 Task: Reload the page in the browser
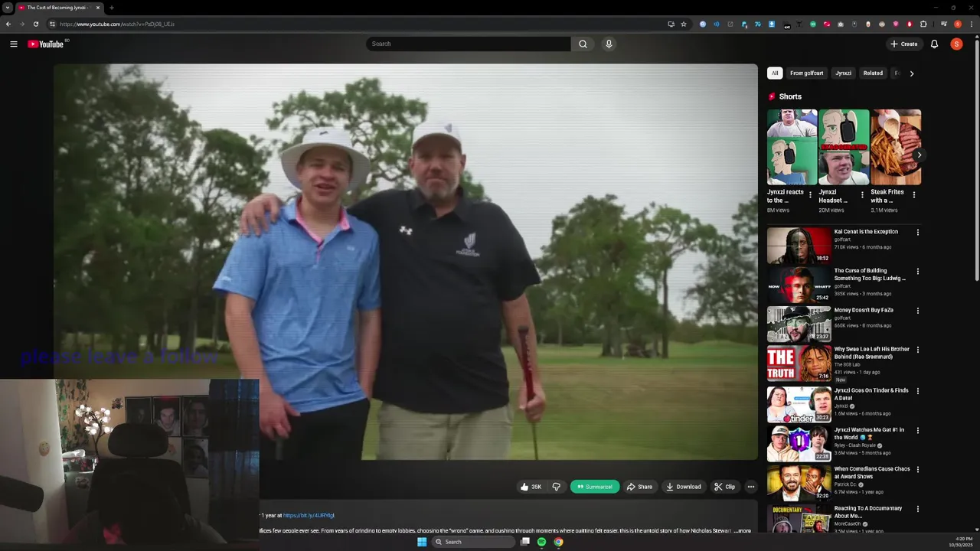[x=35, y=24]
